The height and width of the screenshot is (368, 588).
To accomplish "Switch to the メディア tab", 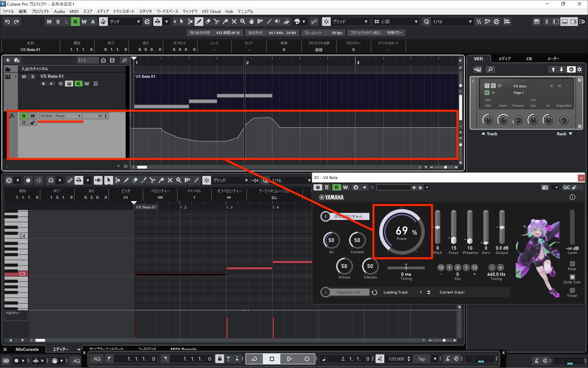I will [504, 59].
